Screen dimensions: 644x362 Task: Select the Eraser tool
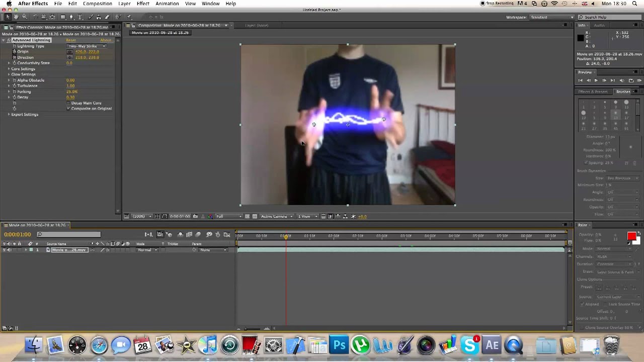(107, 17)
